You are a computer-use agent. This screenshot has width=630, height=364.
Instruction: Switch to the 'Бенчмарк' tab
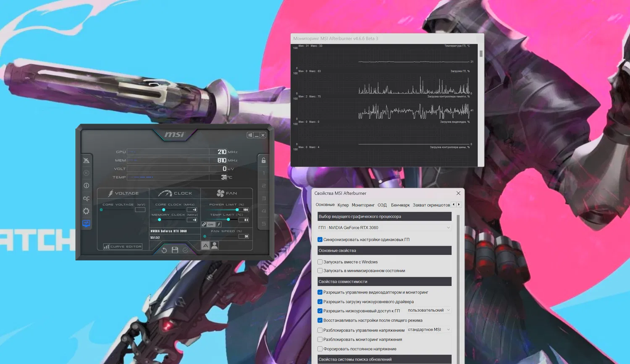(400, 205)
